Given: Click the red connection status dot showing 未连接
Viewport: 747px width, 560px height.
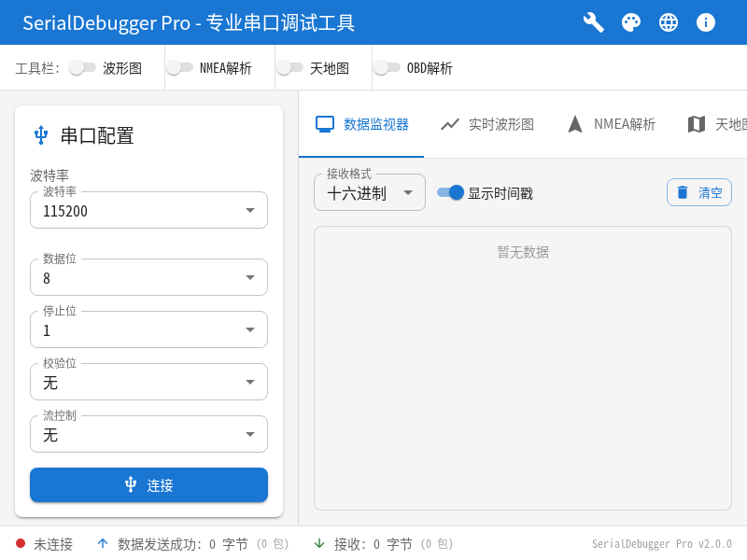Looking at the screenshot, I should point(17,542).
